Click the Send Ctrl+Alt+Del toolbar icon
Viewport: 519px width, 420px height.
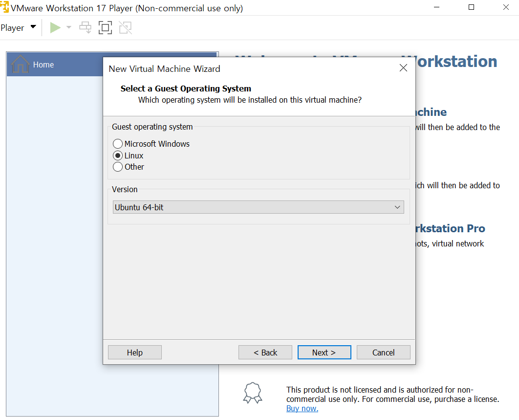click(86, 27)
